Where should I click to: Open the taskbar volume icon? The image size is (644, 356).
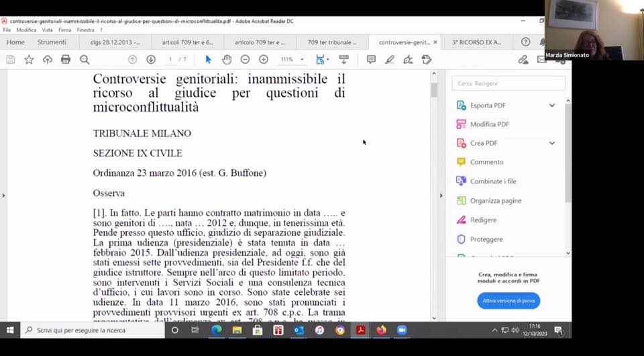coord(515,330)
